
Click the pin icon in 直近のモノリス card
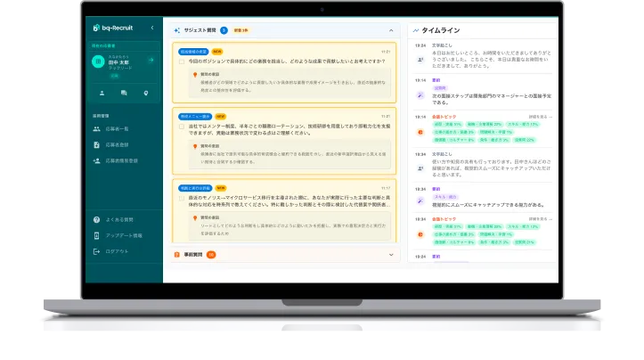pyautogui.click(x=195, y=217)
